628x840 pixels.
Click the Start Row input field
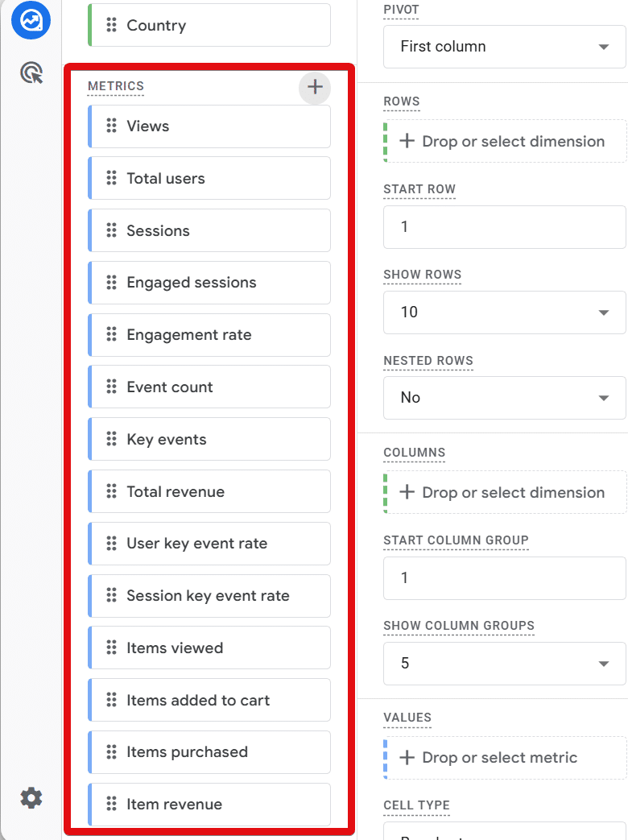pos(504,227)
